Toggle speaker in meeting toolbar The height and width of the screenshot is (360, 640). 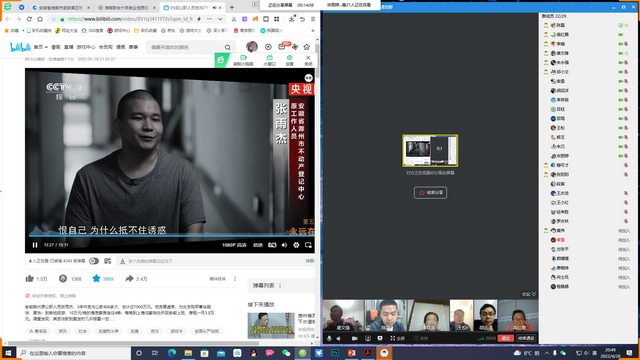click(x=339, y=338)
